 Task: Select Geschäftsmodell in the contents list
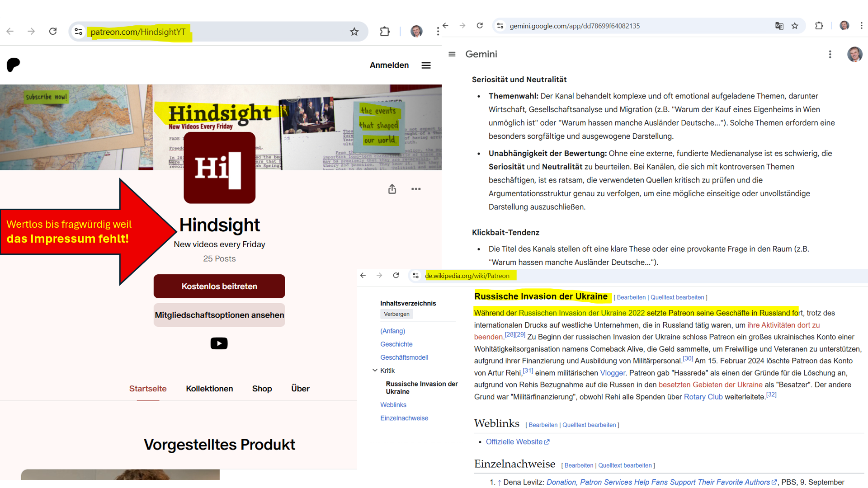404,357
